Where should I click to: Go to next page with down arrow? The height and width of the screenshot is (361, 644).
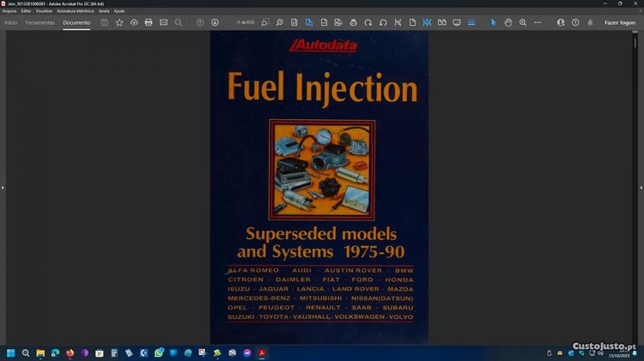click(215, 22)
